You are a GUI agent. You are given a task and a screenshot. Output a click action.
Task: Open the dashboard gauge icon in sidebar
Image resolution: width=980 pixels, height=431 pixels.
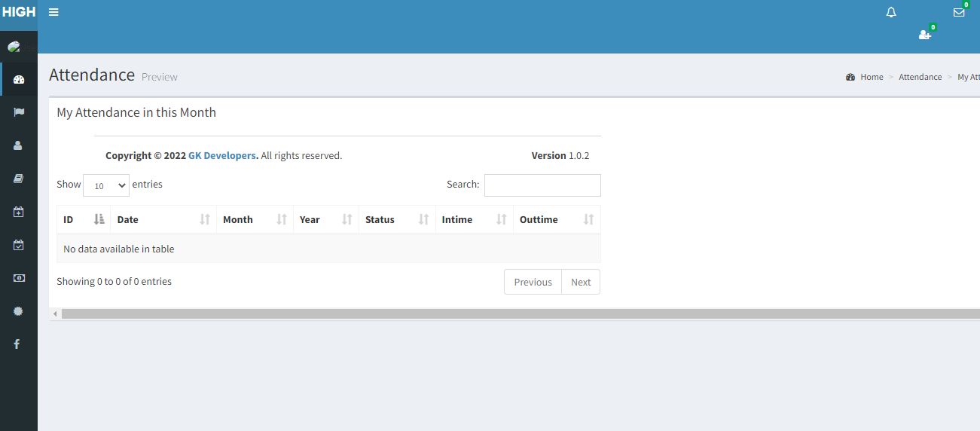click(19, 80)
